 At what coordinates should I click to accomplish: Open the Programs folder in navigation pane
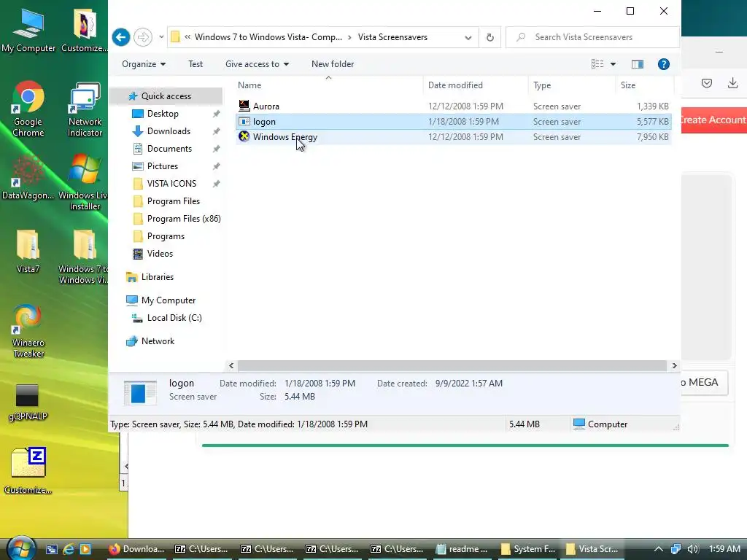pos(166,236)
